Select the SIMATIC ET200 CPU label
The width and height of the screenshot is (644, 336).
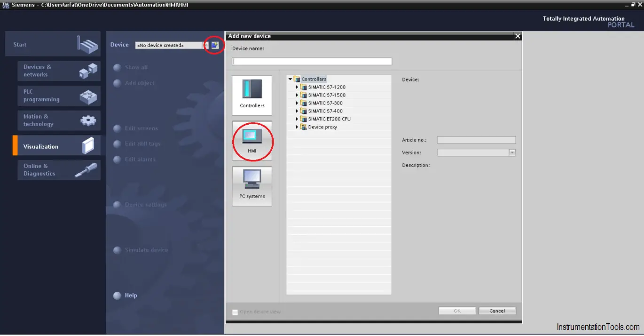330,119
